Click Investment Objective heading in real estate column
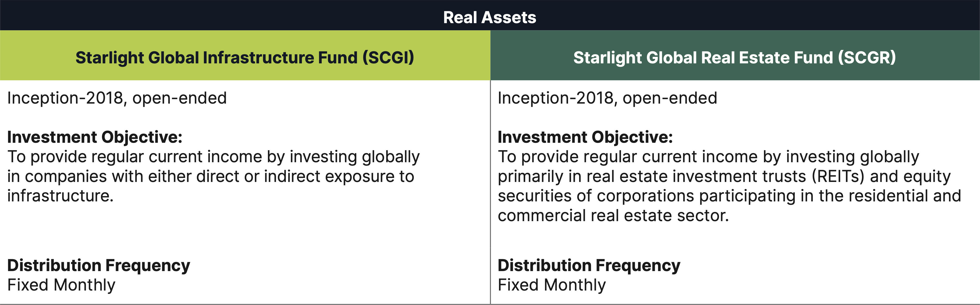This screenshot has height=305, width=980. coord(585,137)
